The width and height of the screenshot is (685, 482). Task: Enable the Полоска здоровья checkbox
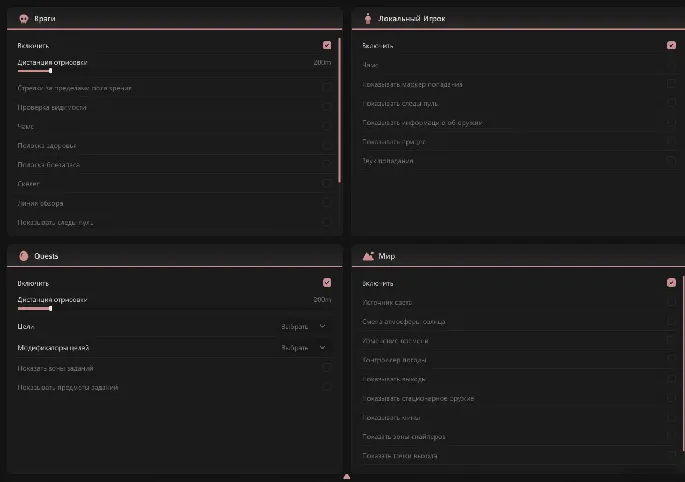click(327, 145)
